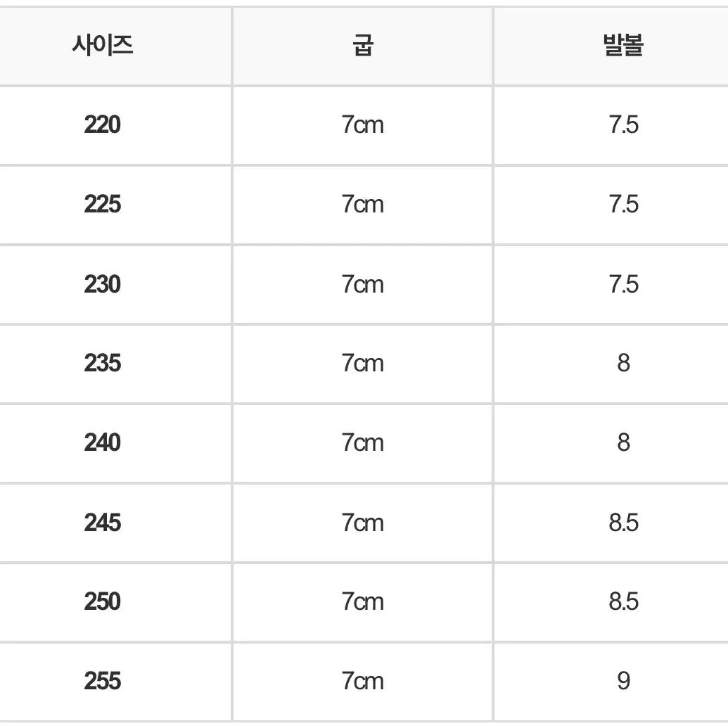
Task: Select size 235 cell
Action: pos(102,363)
